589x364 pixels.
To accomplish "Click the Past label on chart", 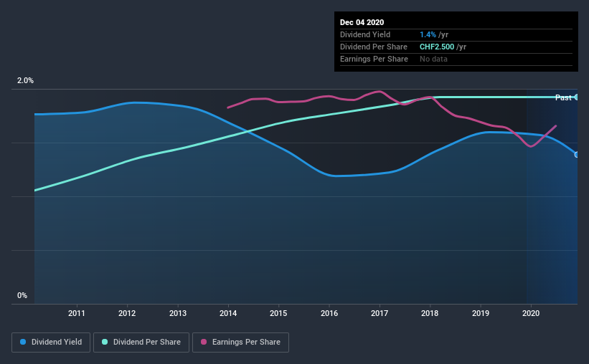I will (x=563, y=97).
